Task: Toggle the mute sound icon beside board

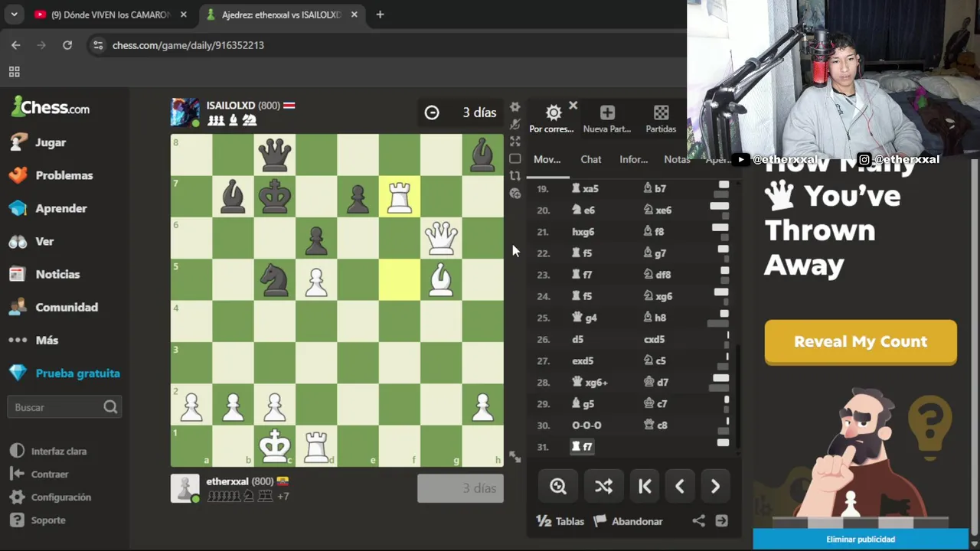Action: tap(515, 124)
